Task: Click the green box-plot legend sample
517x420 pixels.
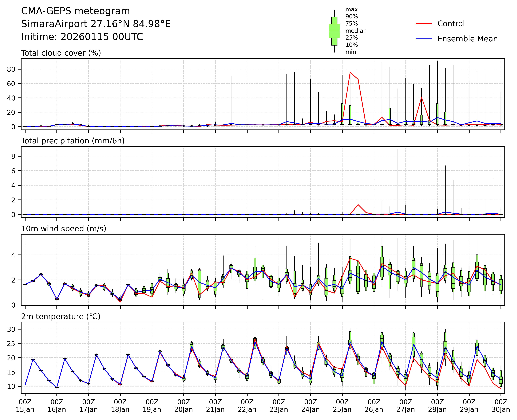Action: (334, 31)
